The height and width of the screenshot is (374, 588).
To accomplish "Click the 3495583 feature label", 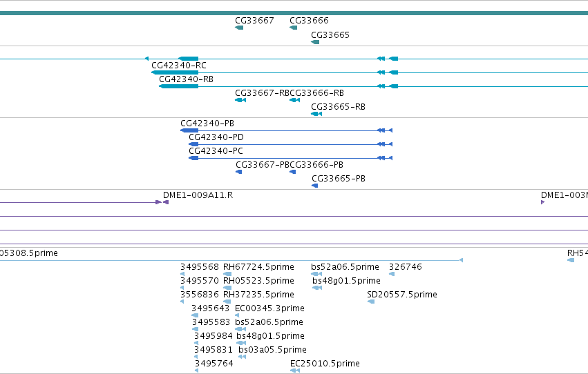I will coord(211,323).
